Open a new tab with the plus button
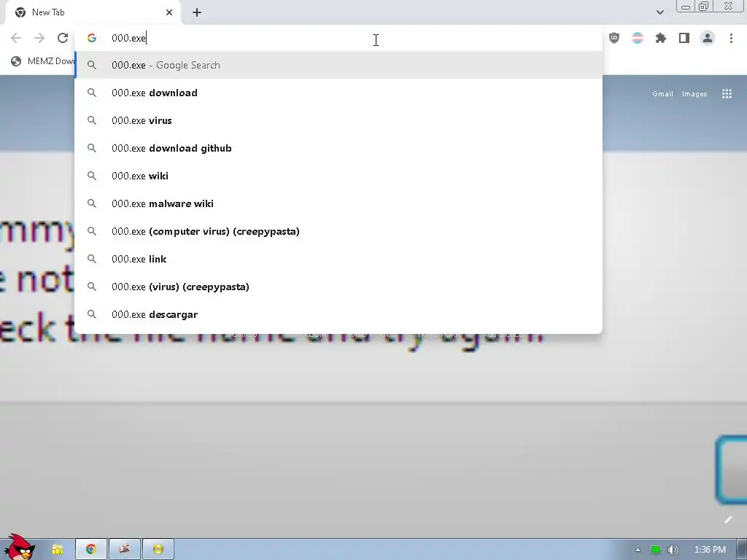 pyautogui.click(x=197, y=12)
